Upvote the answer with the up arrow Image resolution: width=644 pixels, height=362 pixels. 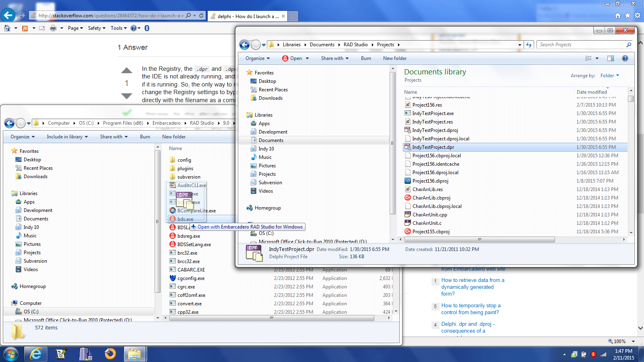point(127,70)
